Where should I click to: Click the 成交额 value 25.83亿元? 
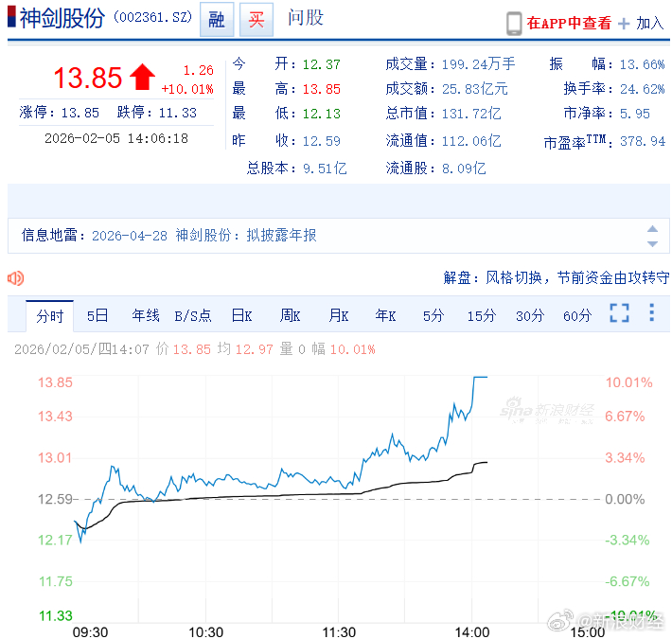(474, 89)
